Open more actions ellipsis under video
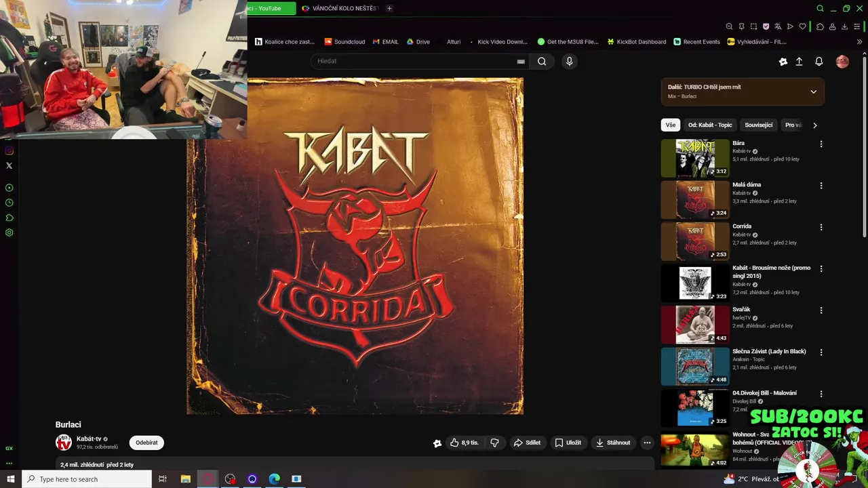This screenshot has height=488, width=868. coord(647,443)
